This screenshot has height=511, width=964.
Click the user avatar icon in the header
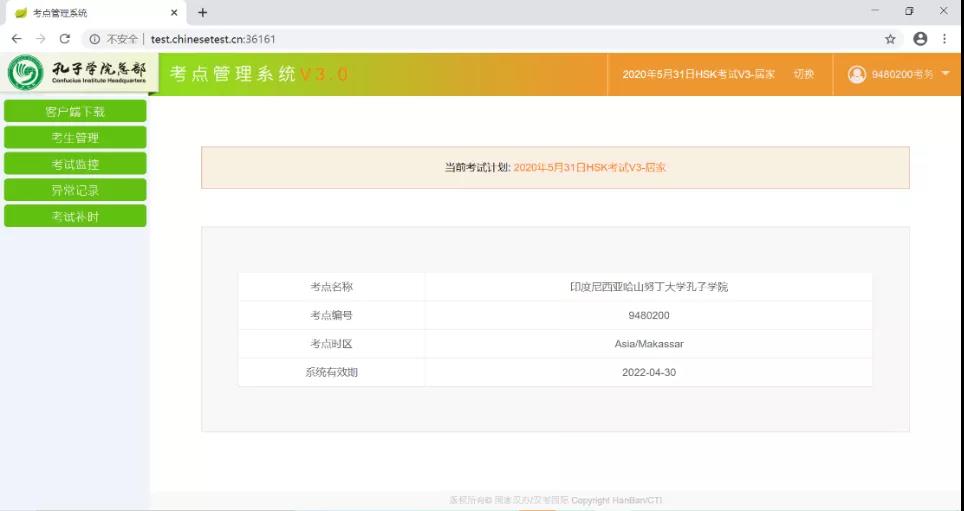856,74
